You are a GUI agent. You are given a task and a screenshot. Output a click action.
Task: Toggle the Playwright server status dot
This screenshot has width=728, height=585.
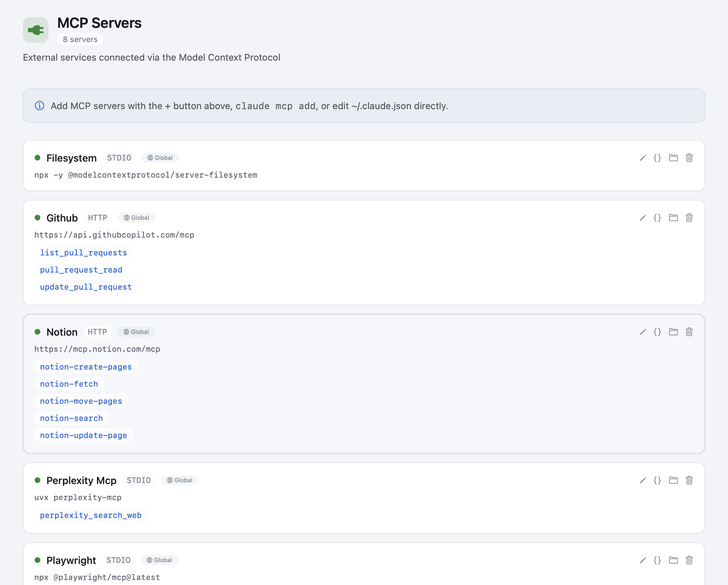(38, 560)
